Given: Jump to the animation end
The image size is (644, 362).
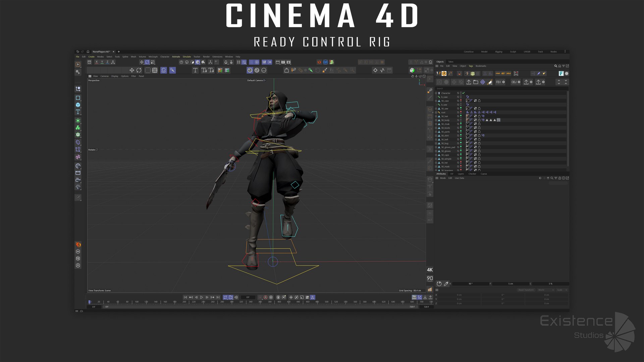Looking at the screenshot, I should coord(218,297).
